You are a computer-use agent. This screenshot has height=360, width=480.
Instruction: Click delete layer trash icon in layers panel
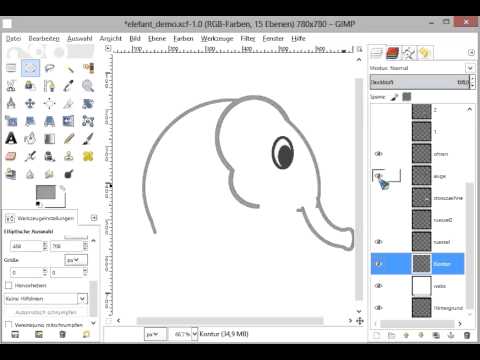coord(467,335)
